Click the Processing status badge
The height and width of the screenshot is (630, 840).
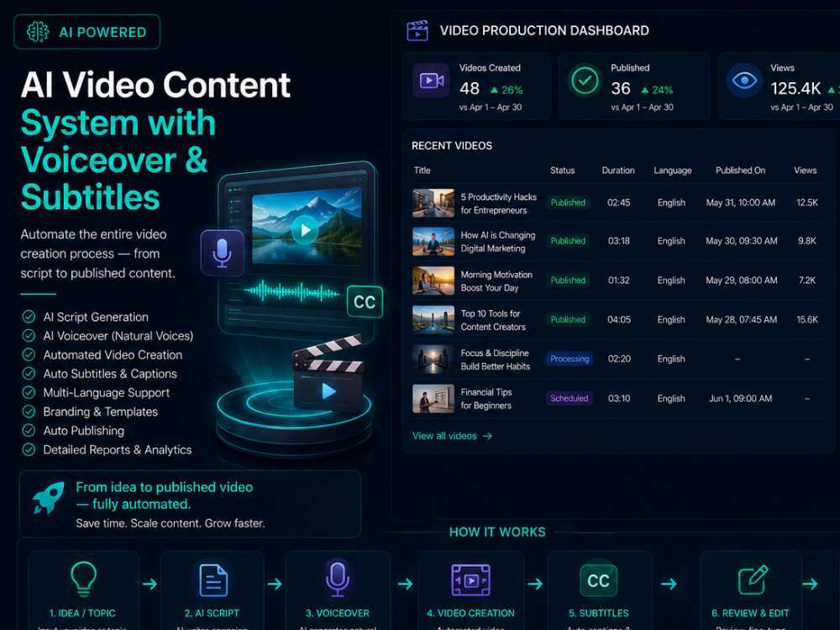(570, 359)
